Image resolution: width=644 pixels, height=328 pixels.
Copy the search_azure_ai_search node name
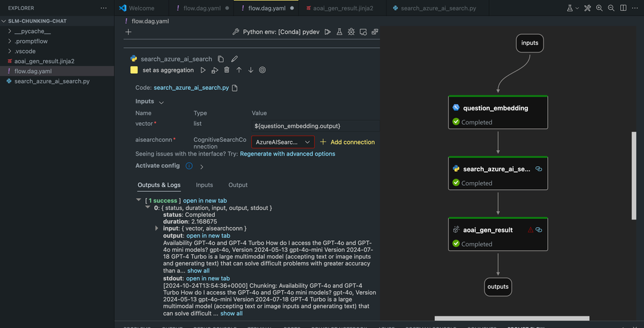pyautogui.click(x=221, y=59)
